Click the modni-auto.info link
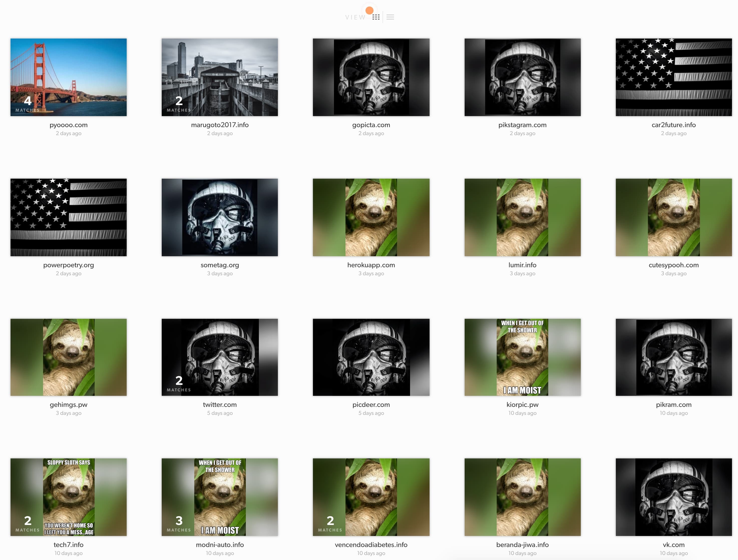738x560 pixels. (x=220, y=545)
